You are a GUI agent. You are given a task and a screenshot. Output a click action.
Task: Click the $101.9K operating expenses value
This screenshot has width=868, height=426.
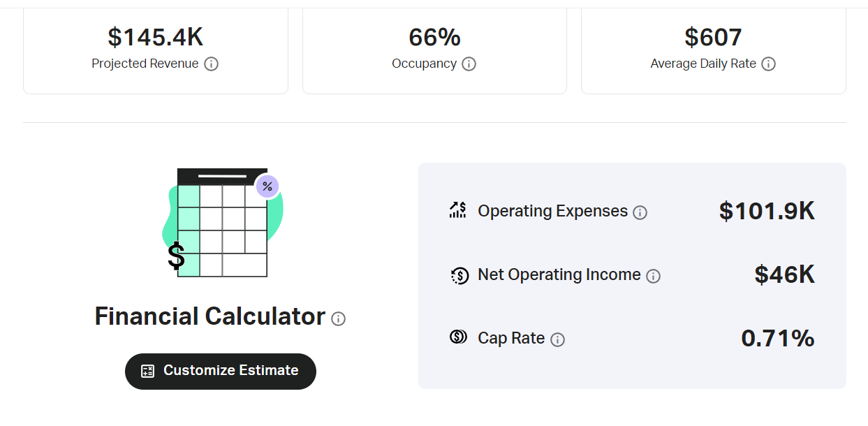pyautogui.click(x=766, y=211)
